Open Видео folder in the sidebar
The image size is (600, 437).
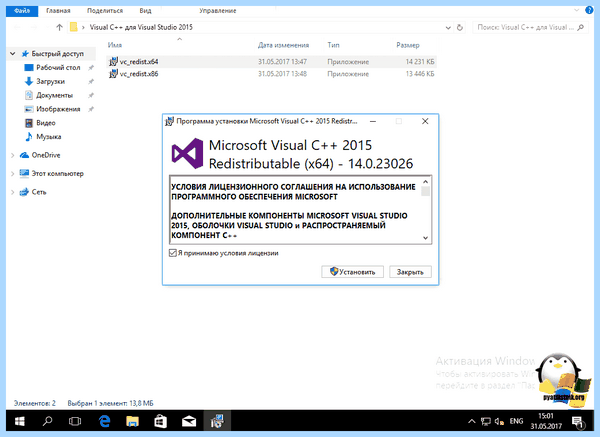(46, 123)
